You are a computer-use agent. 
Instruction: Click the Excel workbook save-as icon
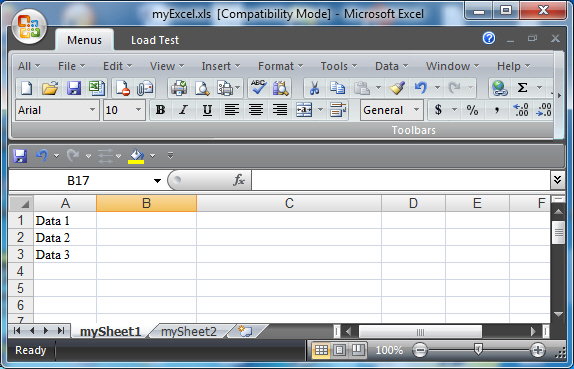pos(97,88)
